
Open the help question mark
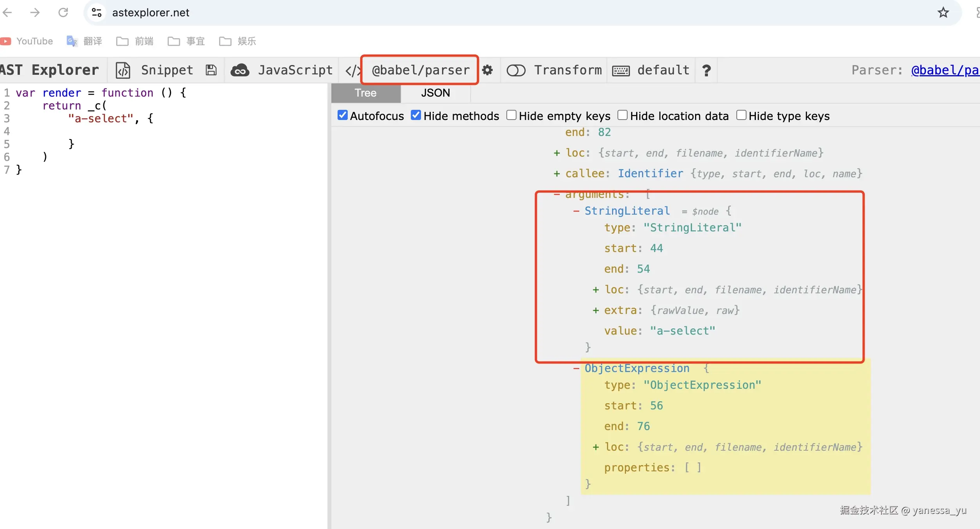tap(706, 71)
